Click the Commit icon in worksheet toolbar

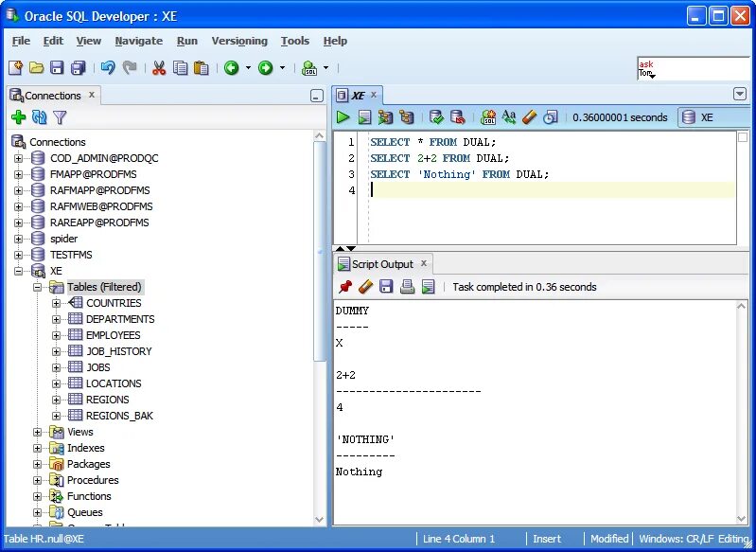coord(436,117)
